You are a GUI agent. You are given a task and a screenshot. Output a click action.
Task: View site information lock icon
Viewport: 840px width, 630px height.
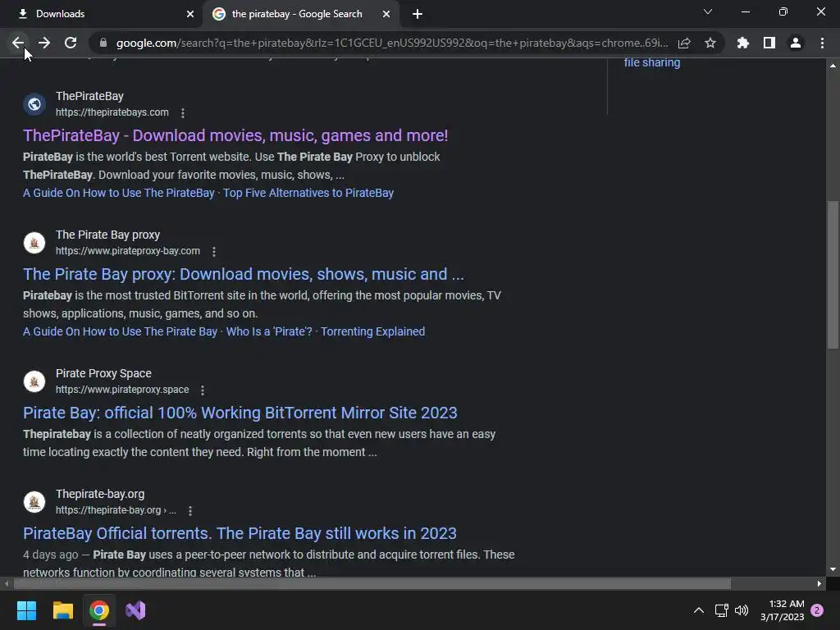click(x=103, y=43)
